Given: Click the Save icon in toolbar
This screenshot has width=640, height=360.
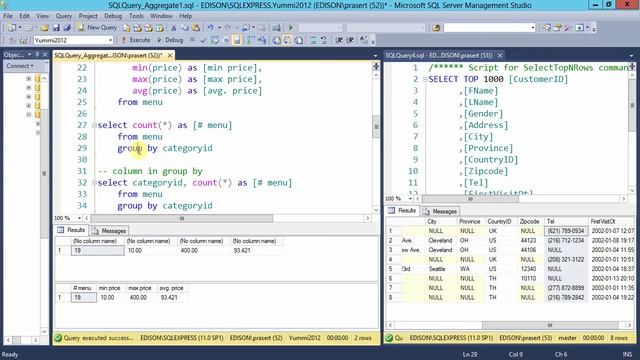Looking at the screenshot, I should tap(56, 28).
